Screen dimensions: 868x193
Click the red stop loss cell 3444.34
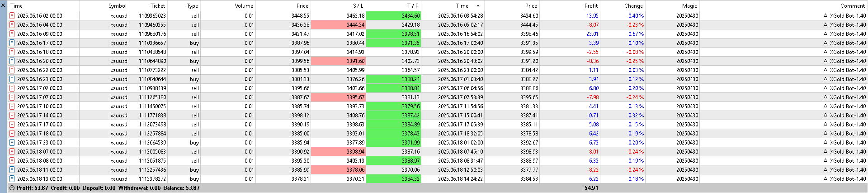(x=339, y=24)
